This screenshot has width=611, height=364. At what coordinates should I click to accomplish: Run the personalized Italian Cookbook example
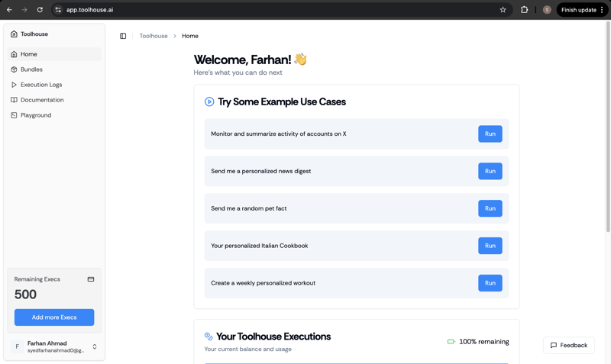[x=490, y=246]
